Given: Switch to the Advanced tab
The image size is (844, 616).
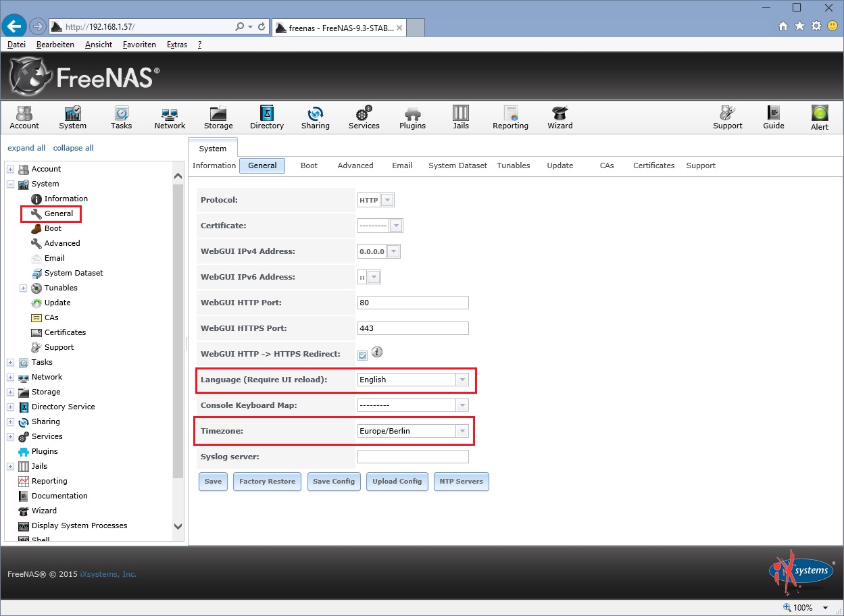Looking at the screenshot, I should coord(355,165).
